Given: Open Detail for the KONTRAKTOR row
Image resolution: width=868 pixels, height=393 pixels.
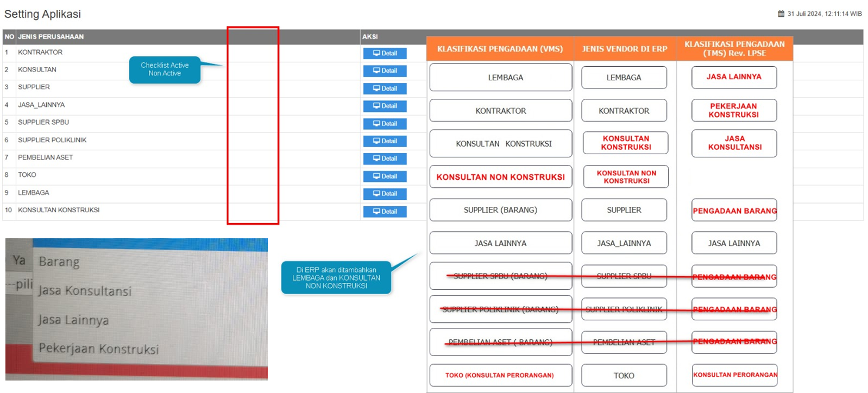Looking at the screenshot, I should click(x=385, y=53).
